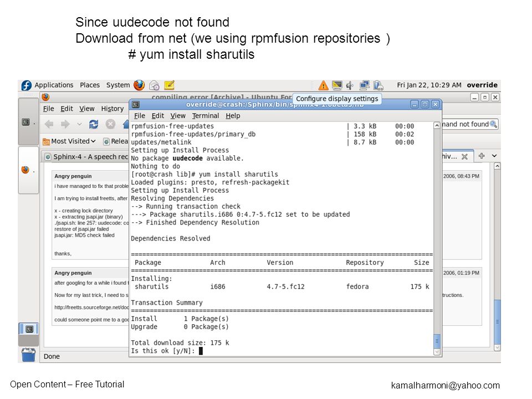Open the Places menu in top panel
This screenshot has width=532, height=399.
tap(90, 85)
